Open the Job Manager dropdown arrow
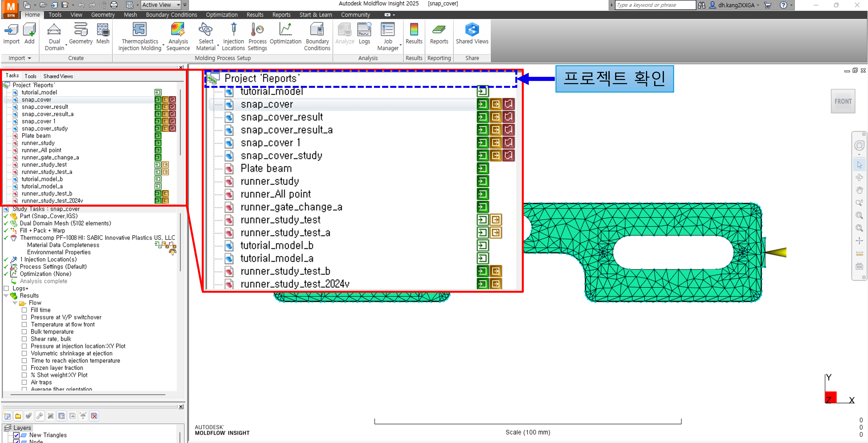Screen dimensions: 868x443 click(x=401, y=45)
